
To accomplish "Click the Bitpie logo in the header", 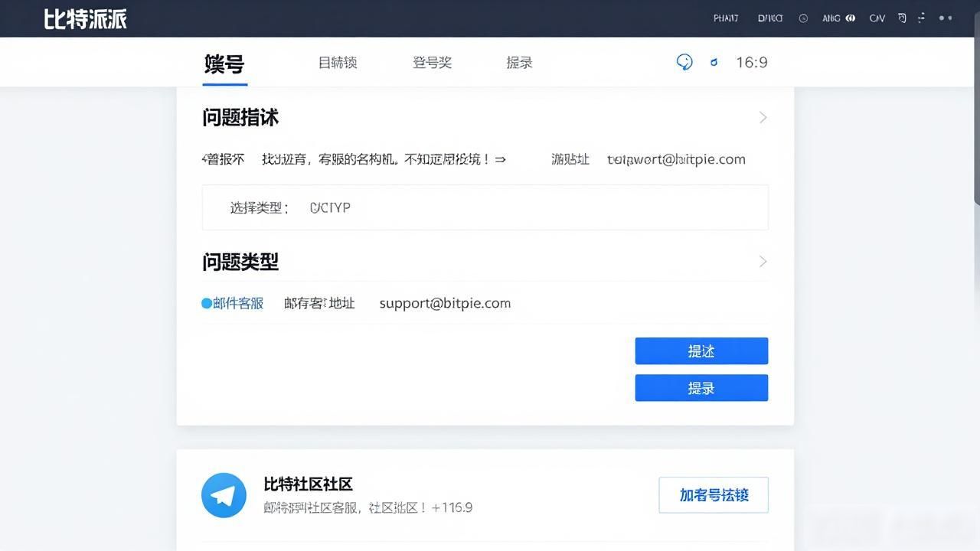I will [x=85, y=18].
